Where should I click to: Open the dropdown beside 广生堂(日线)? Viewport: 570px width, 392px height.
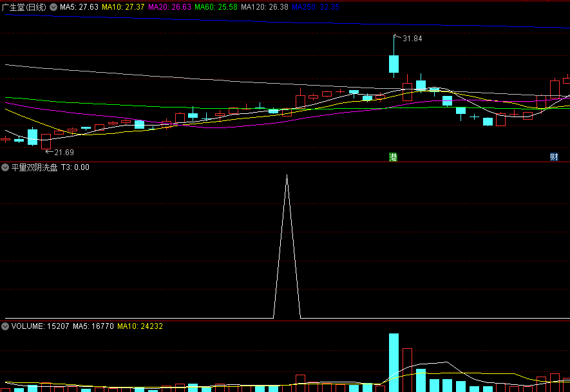(53, 7)
